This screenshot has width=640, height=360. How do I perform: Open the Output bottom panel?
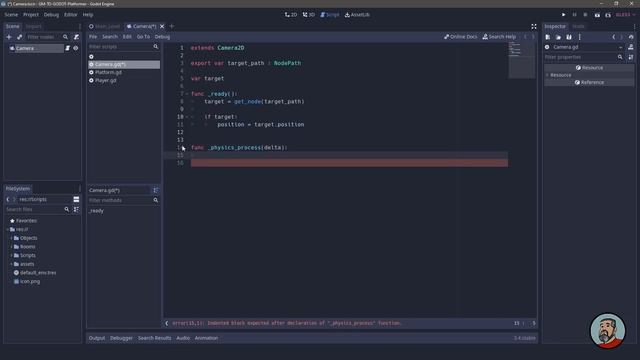click(97, 338)
